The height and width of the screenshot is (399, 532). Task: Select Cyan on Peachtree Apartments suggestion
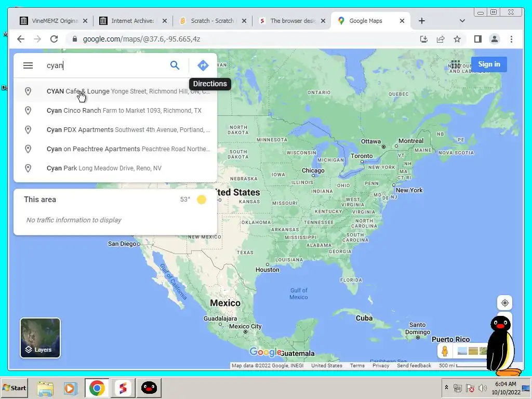115,149
